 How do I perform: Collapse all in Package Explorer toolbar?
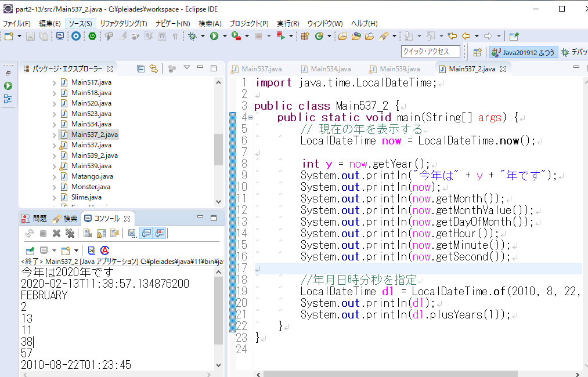[x=141, y=69]
